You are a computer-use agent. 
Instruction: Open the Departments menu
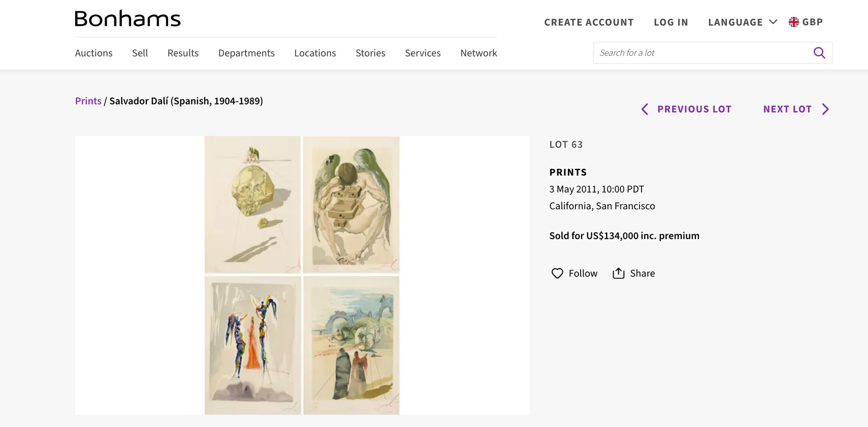point(246,53)
